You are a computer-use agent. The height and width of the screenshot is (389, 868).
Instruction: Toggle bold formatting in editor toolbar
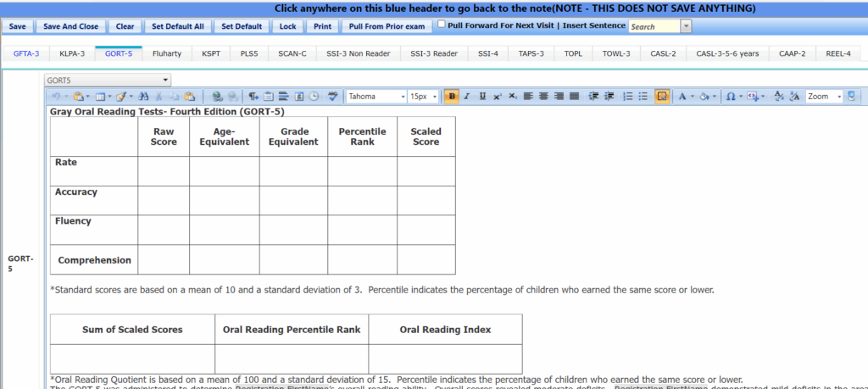tap(452, 97)
